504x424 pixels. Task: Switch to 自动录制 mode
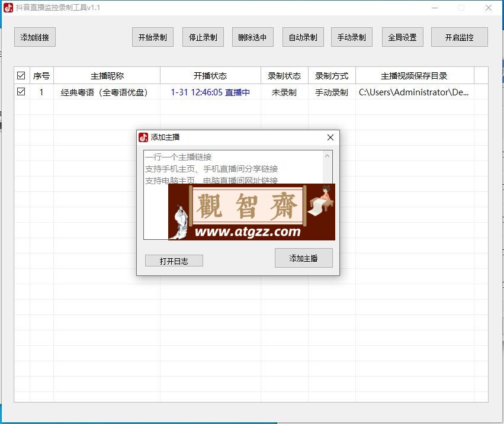coord(303,37)
